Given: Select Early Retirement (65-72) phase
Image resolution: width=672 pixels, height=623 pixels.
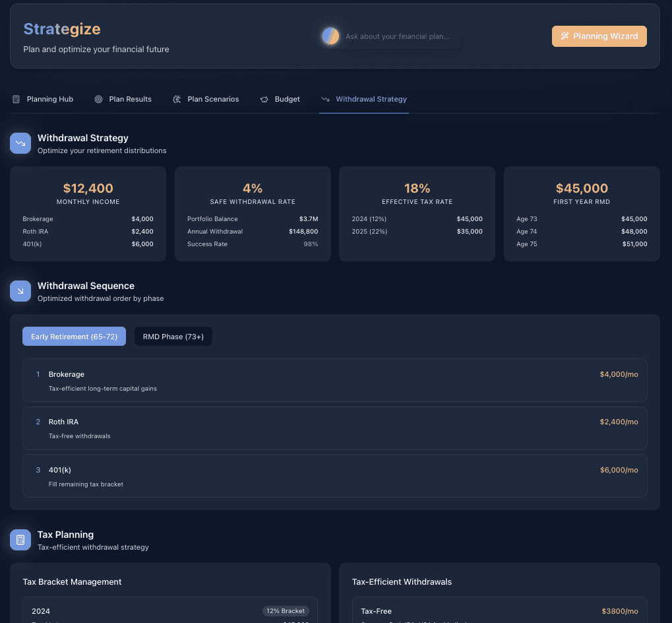Looking at the screenshot, I should (x=74, y=337).
